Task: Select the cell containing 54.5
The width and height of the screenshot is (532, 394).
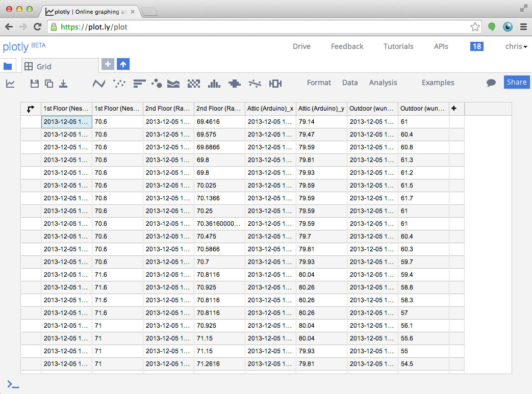Action: [x=423, y=364]
